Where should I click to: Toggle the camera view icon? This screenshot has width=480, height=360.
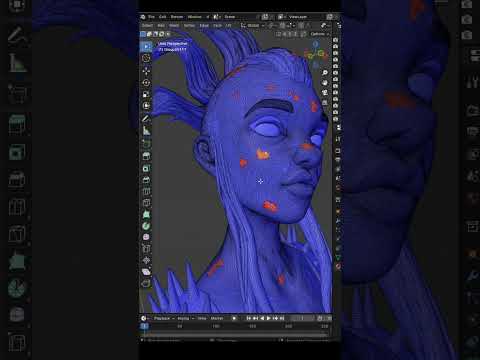[x=325, y=93]
